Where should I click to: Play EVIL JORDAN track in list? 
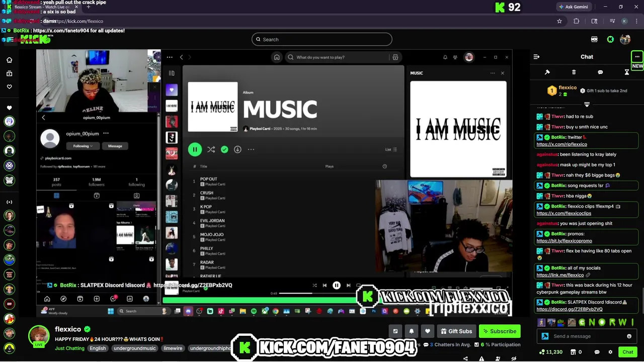click(212, 221)
